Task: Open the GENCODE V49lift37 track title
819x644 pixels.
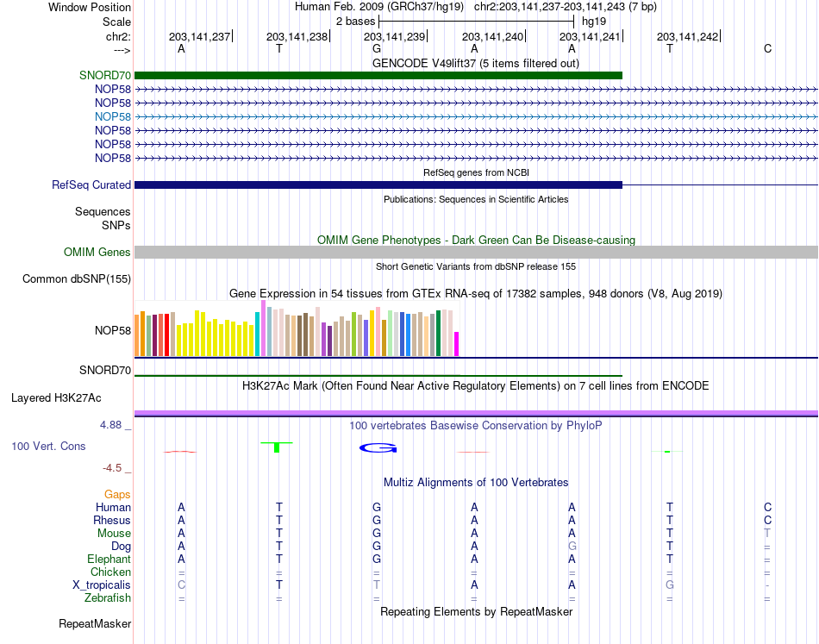Action: point(475,63)
